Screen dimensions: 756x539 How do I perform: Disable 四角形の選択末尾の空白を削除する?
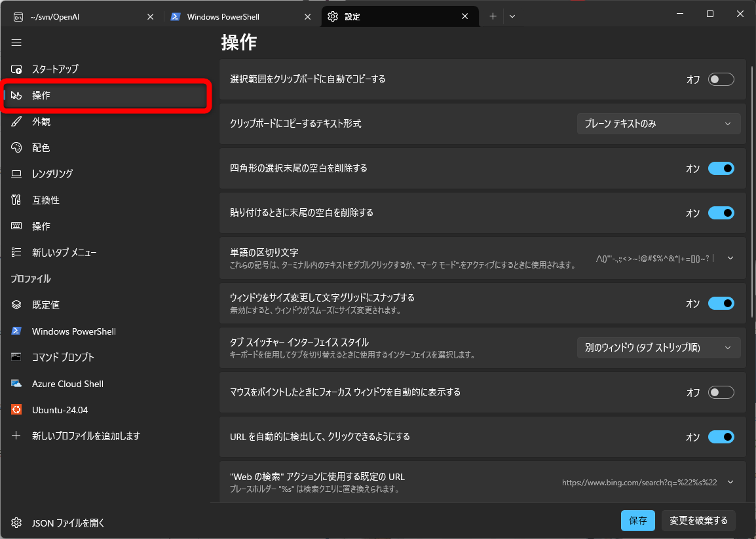[721, 168]
